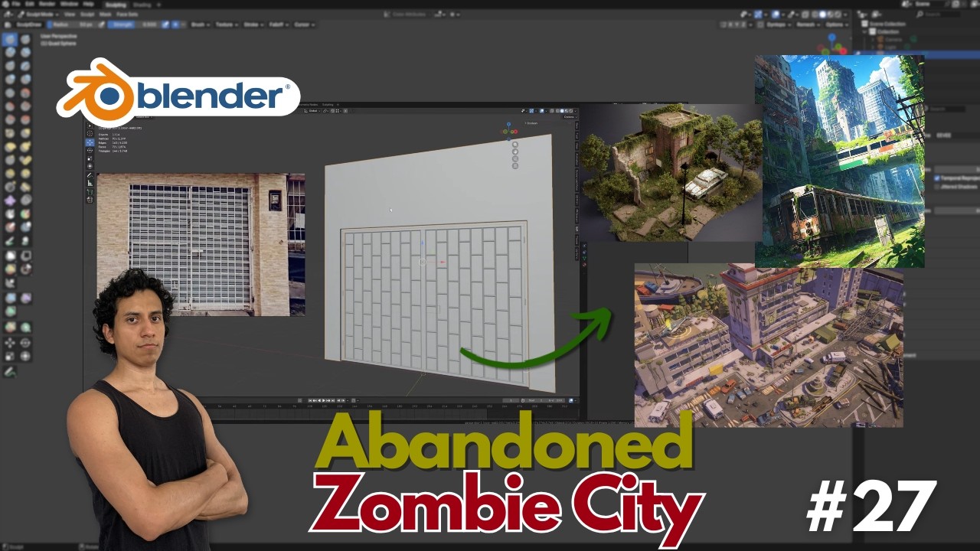Add a new workspace tab
The width and height of the screenshot is (980, 551).
[158, 5]
